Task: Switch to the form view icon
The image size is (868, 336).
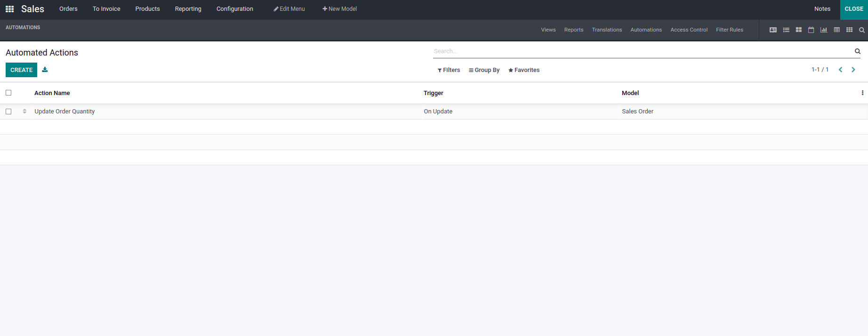Action: point(773,30)
